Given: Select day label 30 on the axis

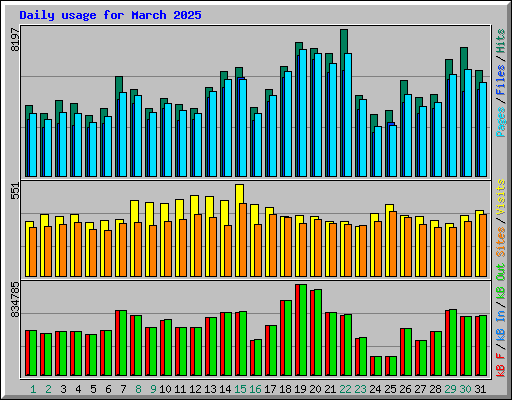Looking at the screenshot, I should click(x=465, y=389).
